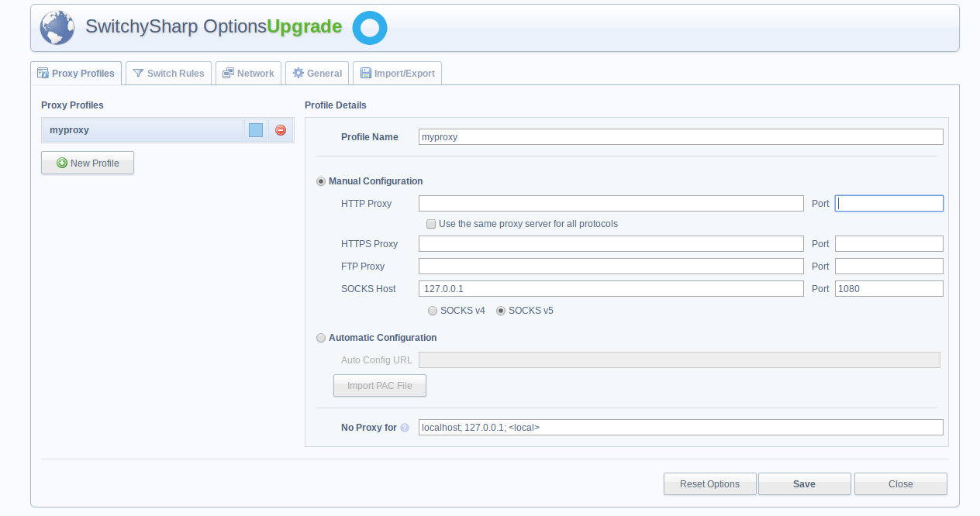Click the SOCKS Port field showing 1080

(889, 289)
